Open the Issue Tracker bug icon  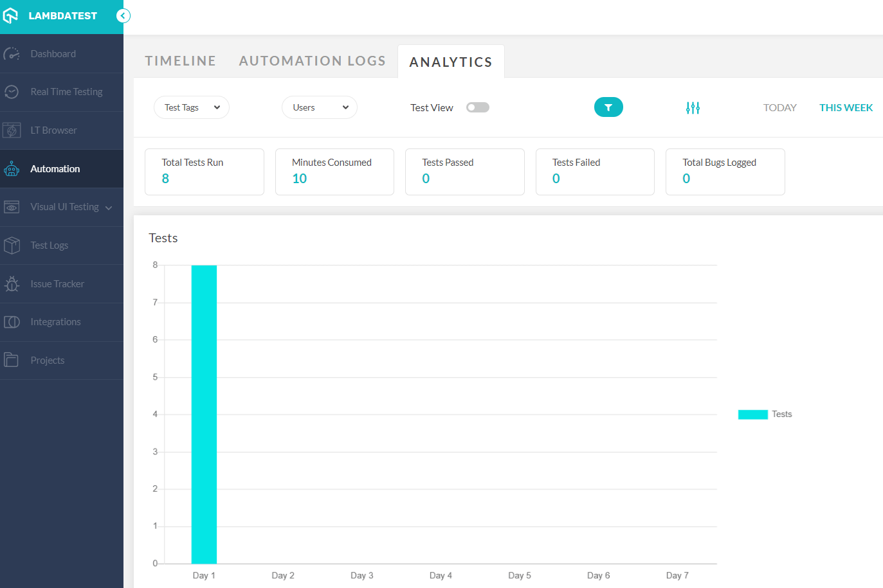(x=12, y=284)
